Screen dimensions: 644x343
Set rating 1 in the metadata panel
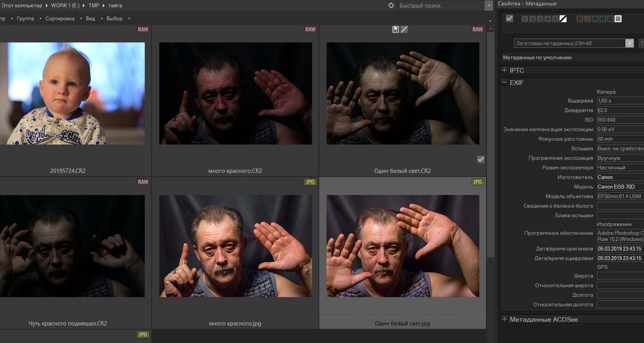point(525,19)
